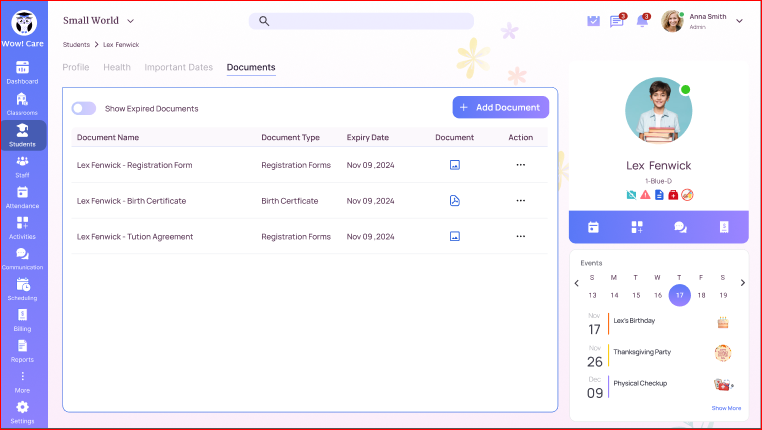Open chat icon on student card
The width and height of the screenshot is (762, 430).
point(680,227)
